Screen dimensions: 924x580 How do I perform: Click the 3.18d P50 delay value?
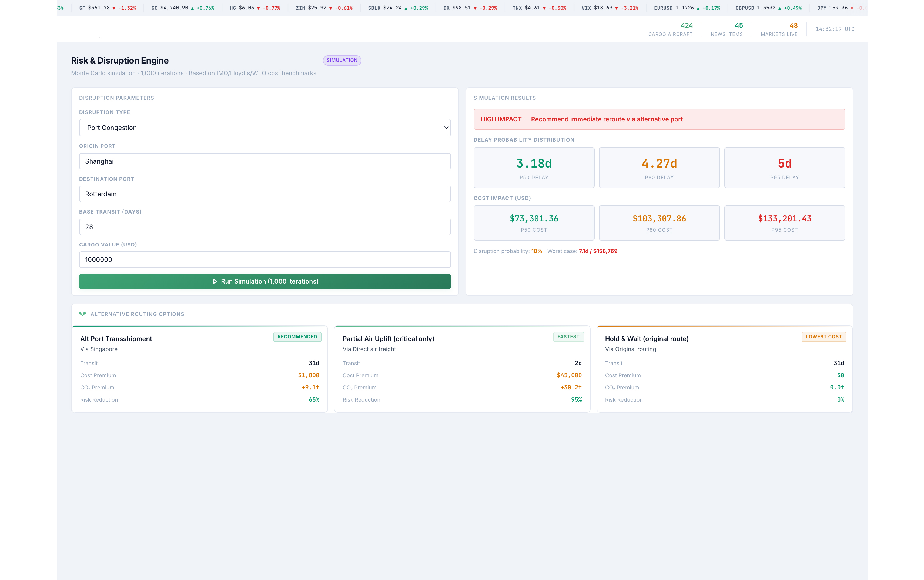[534, 164]
